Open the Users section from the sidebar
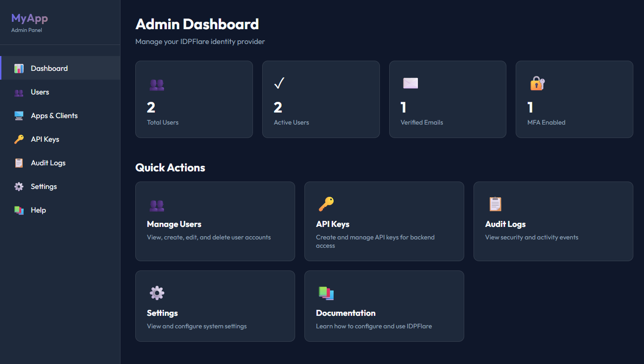The height and width of the screenshot is (364, 644). click(x=39, y=92)
